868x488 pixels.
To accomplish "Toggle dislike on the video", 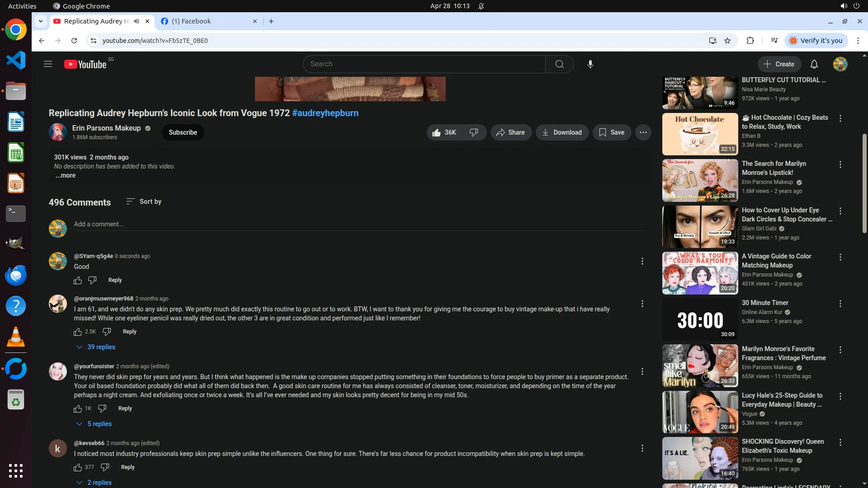I will pyautogui.click(x=474, y=132).
